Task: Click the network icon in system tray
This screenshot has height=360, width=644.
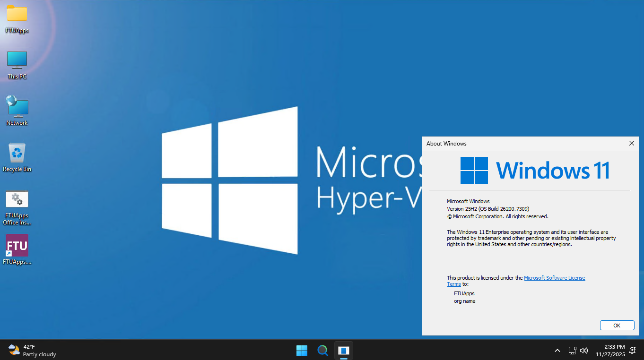Action: (x=572, y=351)
